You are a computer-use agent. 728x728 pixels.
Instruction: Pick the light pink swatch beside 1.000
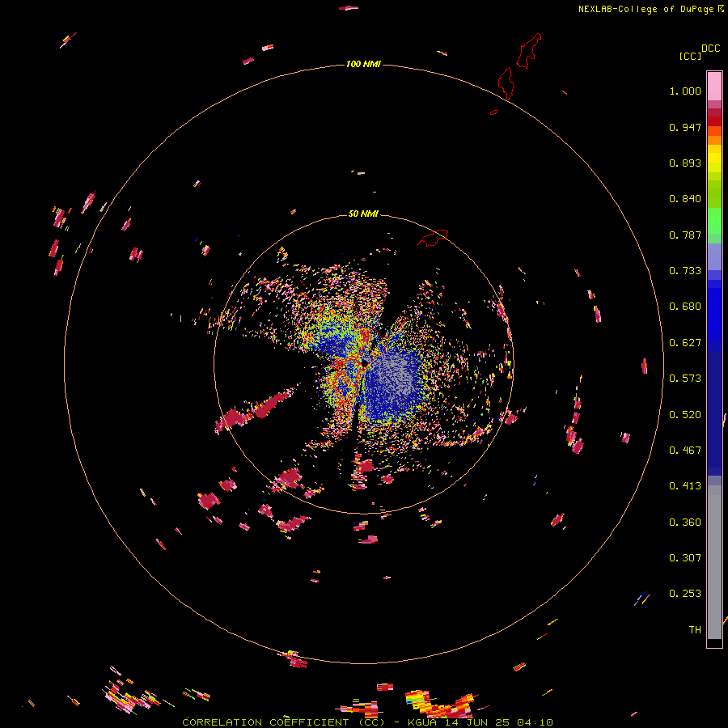pos(714,87)
